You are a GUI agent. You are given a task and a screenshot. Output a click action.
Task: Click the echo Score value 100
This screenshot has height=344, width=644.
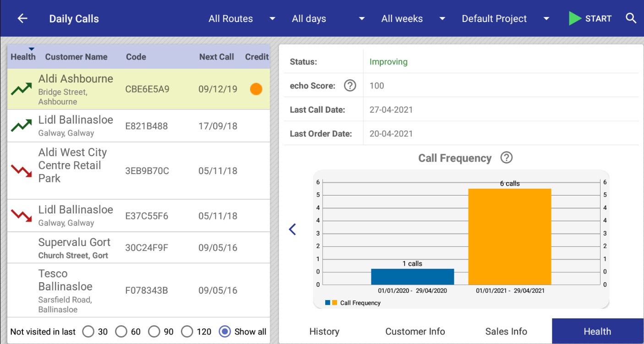(x=377, y=86)
